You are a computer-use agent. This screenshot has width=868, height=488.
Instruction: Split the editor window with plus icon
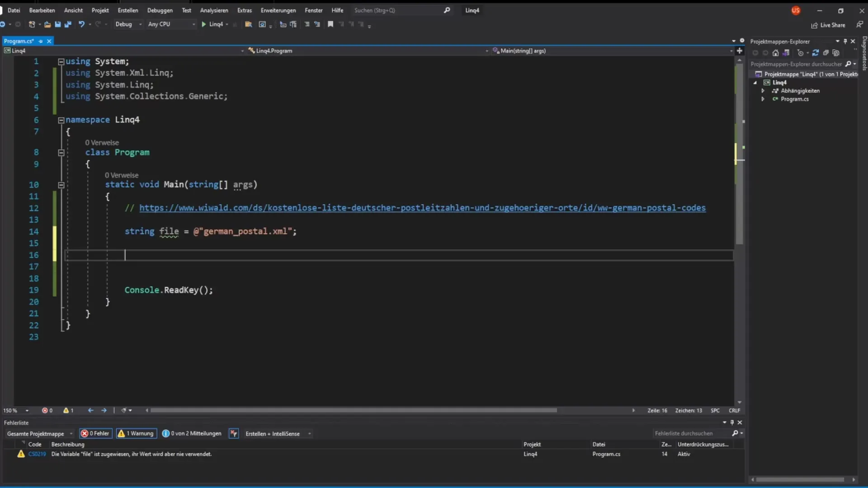click(740, 51)
